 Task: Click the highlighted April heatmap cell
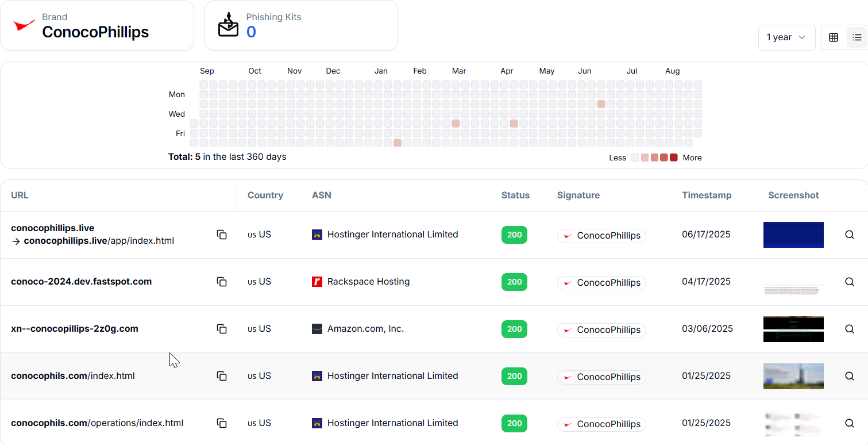coord(514,124)
